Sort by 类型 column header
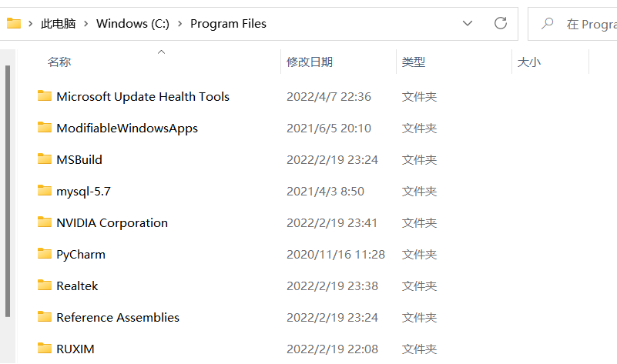 point(413,62)
